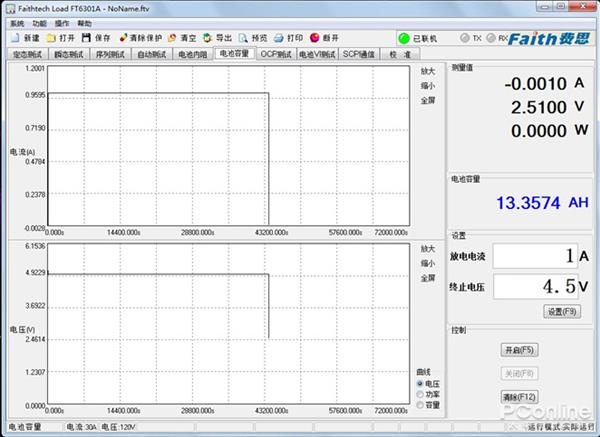Click 放大 beside the voltage chart
Viewport: 600px width, 437px height.
[x=428, y=249]
